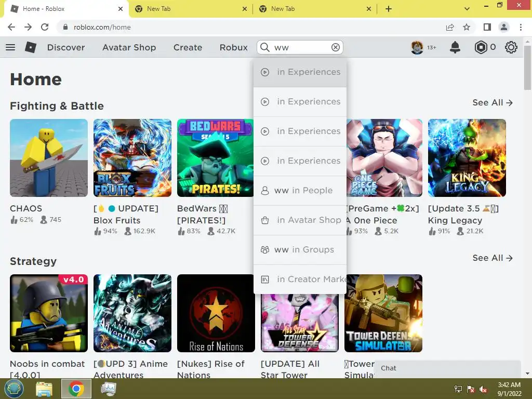The height and width of the screenshot is (399, 532).
Task: Open the BedWars Pirates thumbnail
Action: [215, 158]
